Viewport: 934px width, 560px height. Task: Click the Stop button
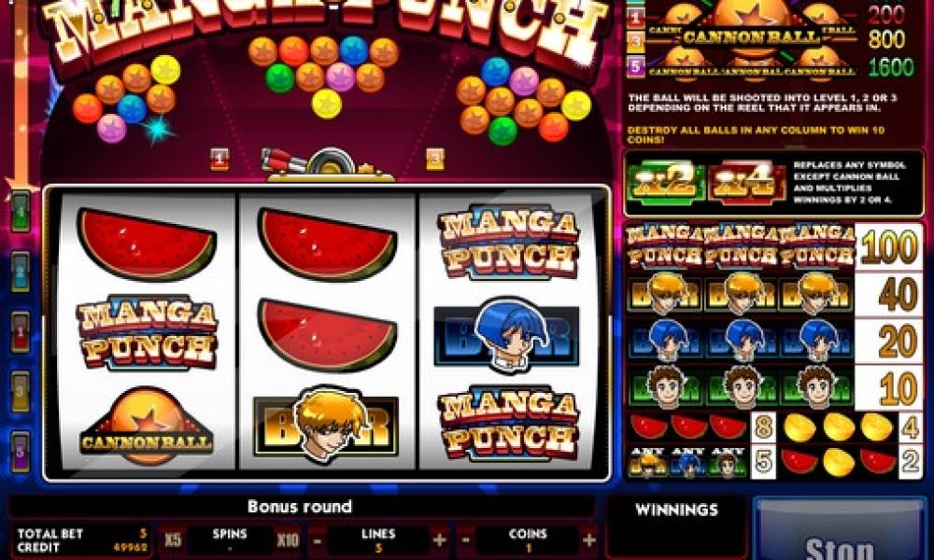click(840, 531)
